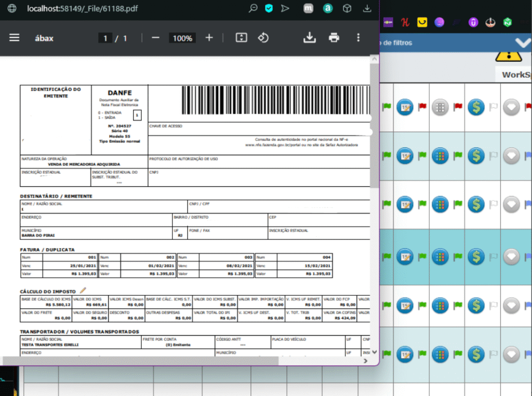The image size is (532, 396).
Task: Click the page number input field
Action: coord(105,38)
